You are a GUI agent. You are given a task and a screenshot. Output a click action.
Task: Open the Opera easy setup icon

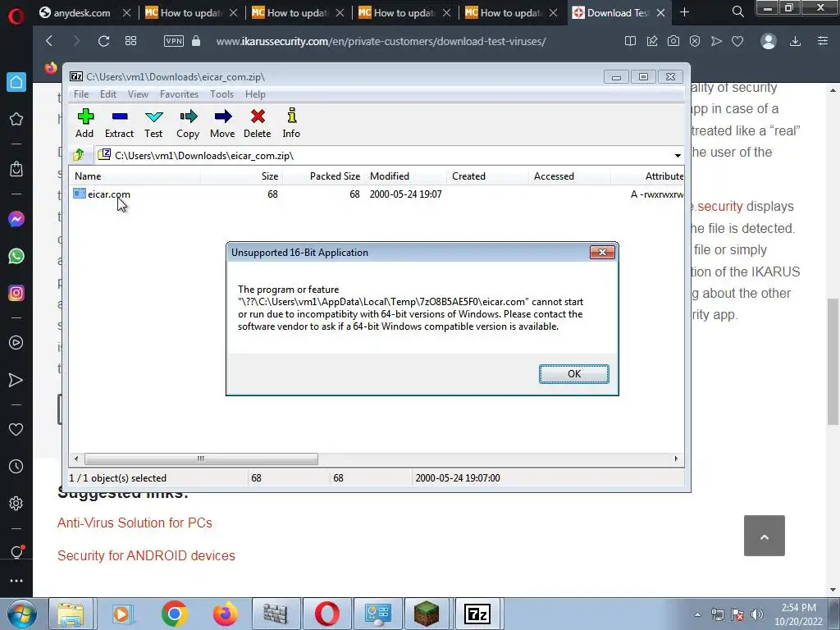[823, 41]
